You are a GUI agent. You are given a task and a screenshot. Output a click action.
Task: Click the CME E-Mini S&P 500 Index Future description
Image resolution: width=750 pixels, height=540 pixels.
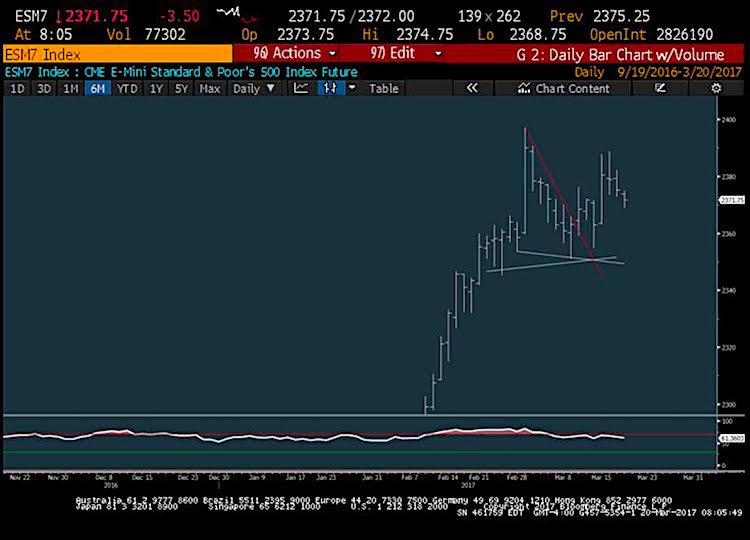click(x=221, y=72)
